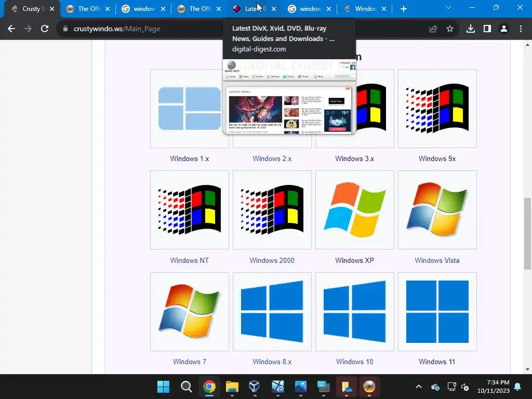Share this page icon in address bar
The height and width of the screenshot is (399, 532).
pyautogui.click(x=433, y=29)
